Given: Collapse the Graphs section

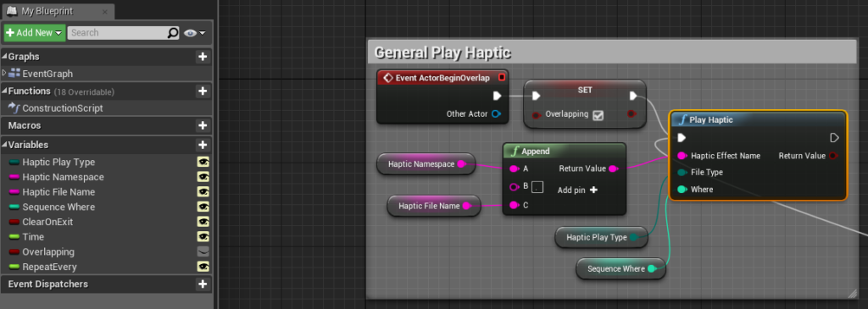Looking at the screenshot, I should 5,57.
